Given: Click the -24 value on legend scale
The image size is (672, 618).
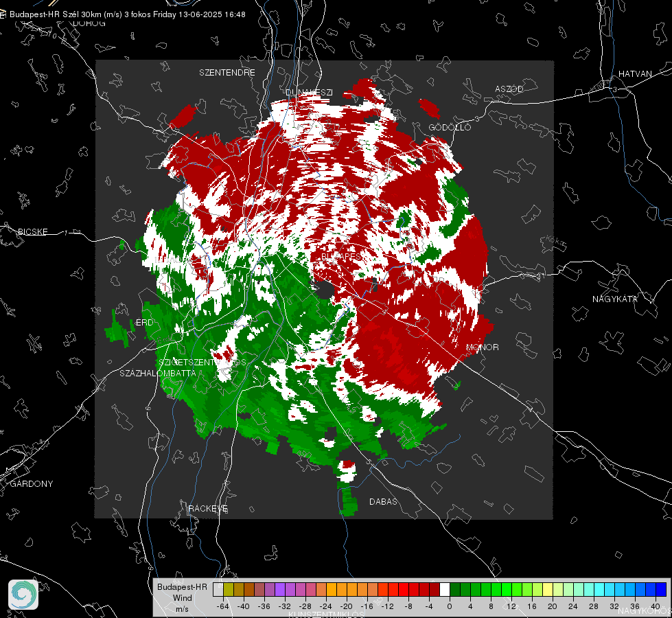Looking at the screenshot, I should (x=326, y=606).
